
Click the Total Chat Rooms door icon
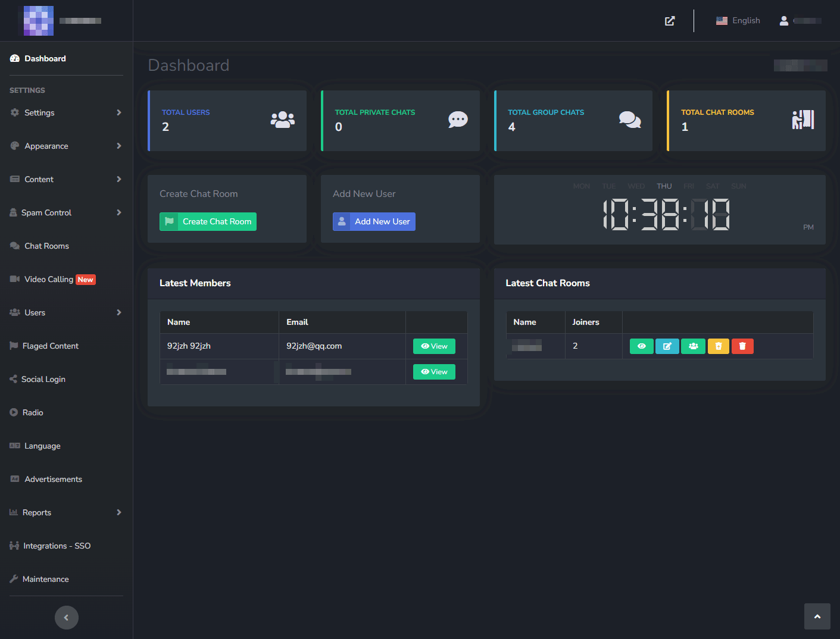802,120
